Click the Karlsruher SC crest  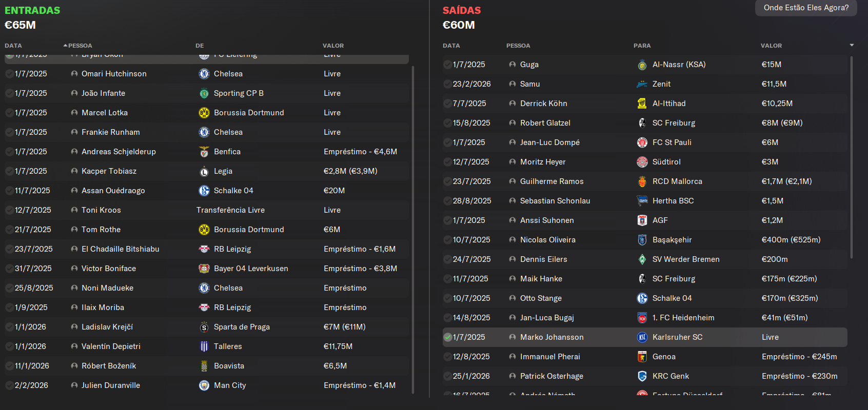642,337
